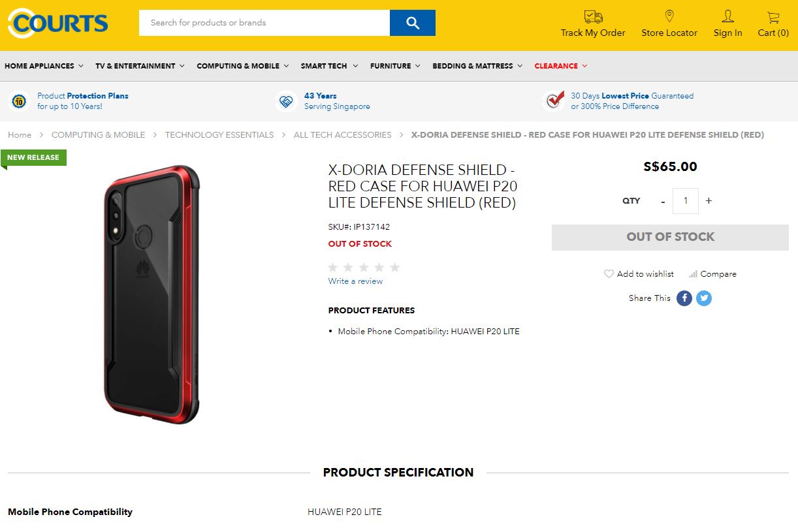Open the shopping Cart icon

(x=773, y=17)
